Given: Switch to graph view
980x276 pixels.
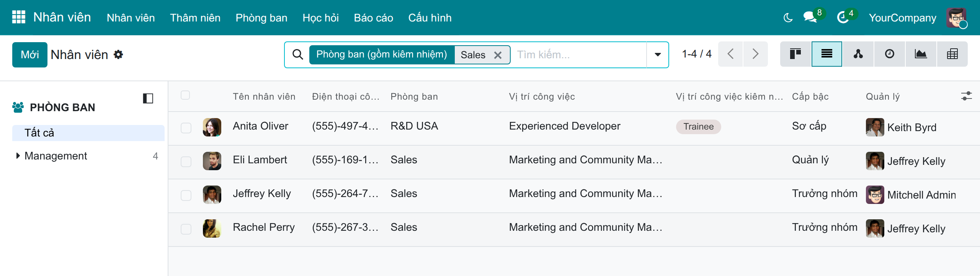Looking at the screenshot, I should click(x=921, y=54).
